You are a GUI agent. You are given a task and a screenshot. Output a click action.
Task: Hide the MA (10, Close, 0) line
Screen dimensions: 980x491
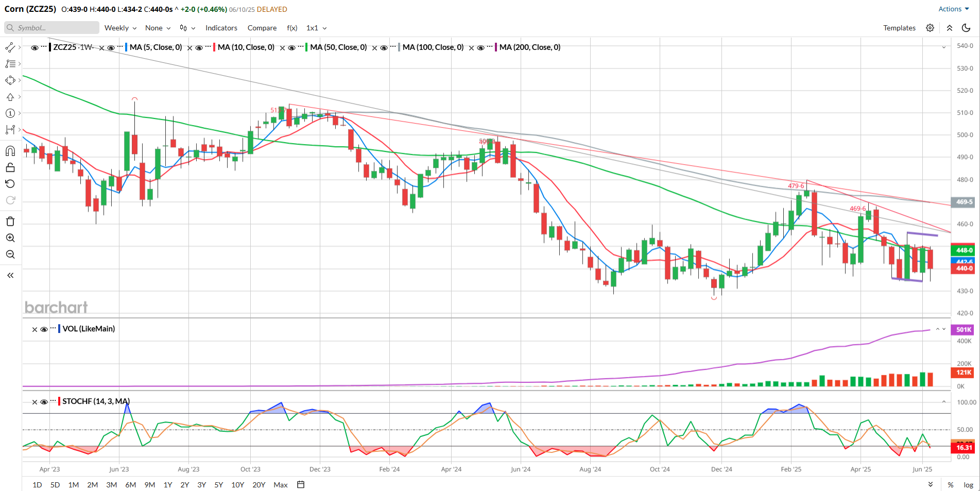pos(199,48)
